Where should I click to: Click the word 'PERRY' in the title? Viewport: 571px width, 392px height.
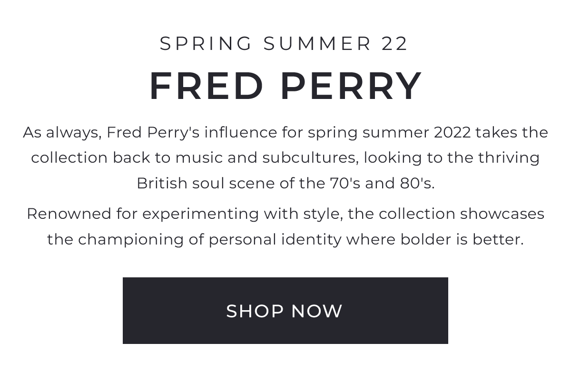(x=351, y=87)
